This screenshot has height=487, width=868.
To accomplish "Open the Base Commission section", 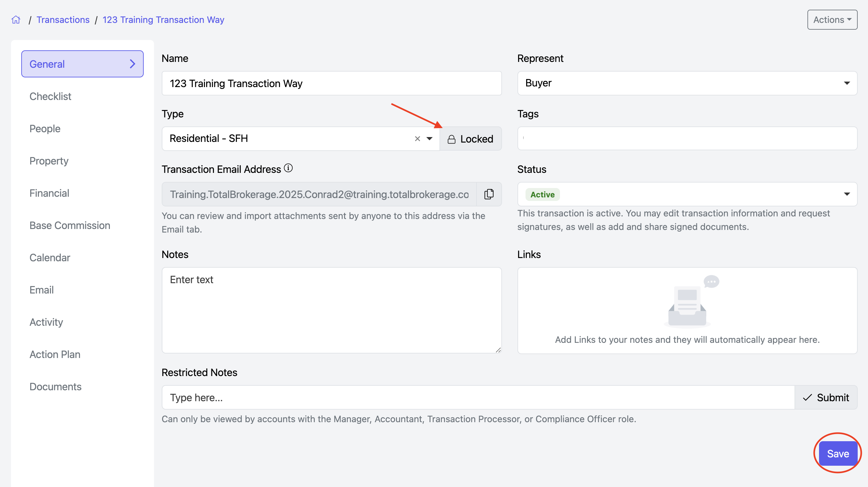I will pos(70,225).
